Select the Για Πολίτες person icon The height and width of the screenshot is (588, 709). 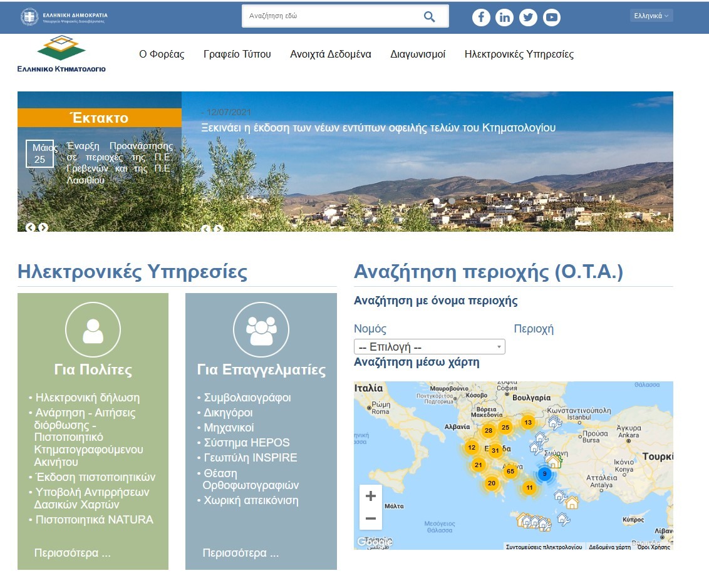[93, 329]
